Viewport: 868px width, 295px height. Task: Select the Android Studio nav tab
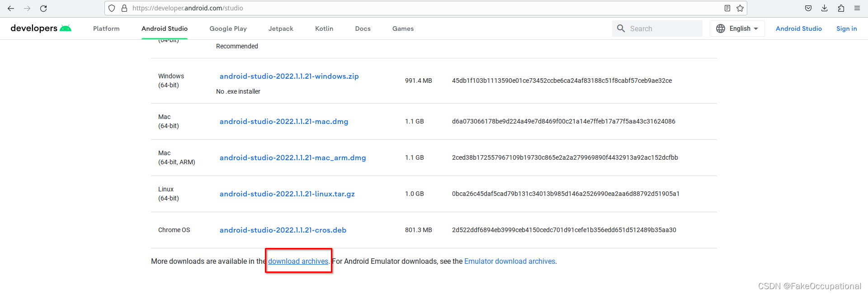coord(165,29)
